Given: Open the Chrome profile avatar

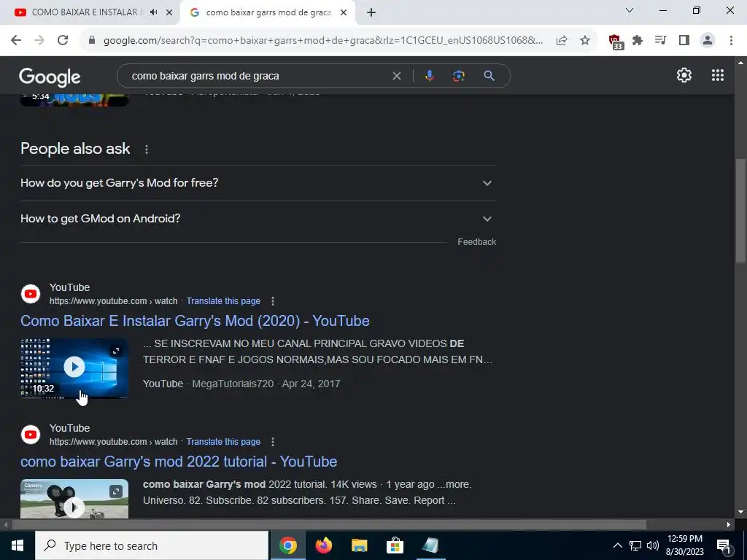Looking at the screenshot, I should (x=708, y=40).
